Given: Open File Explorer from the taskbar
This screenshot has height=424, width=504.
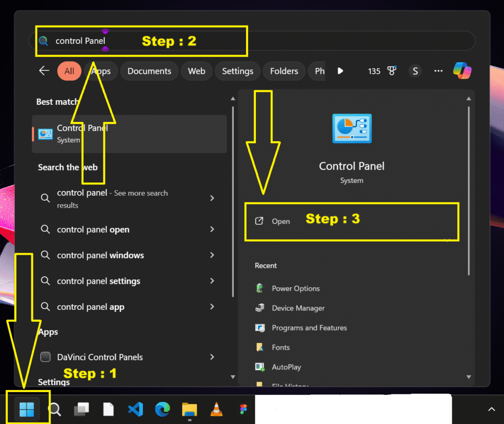Looking at the screenshot, I should click(x=189, y=409).
